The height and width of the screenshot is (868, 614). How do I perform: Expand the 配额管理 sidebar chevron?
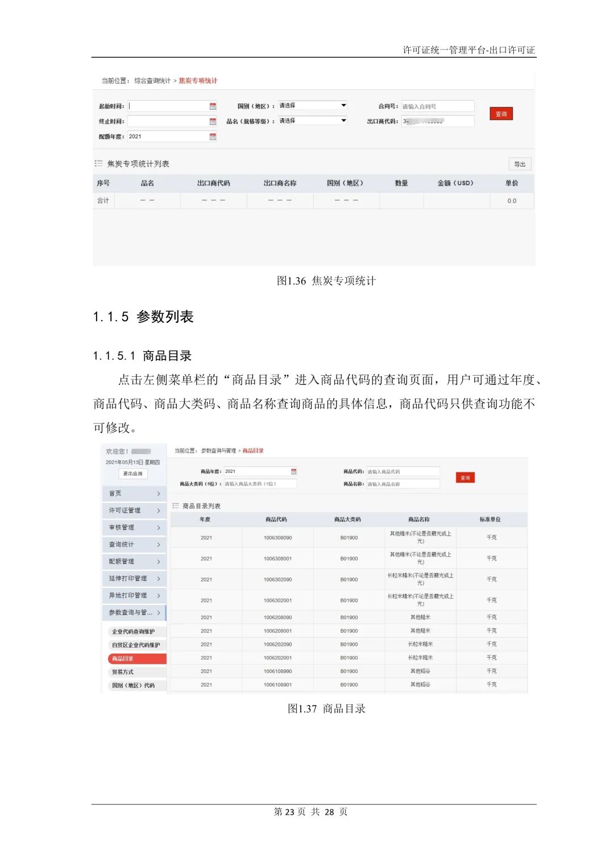159,562
